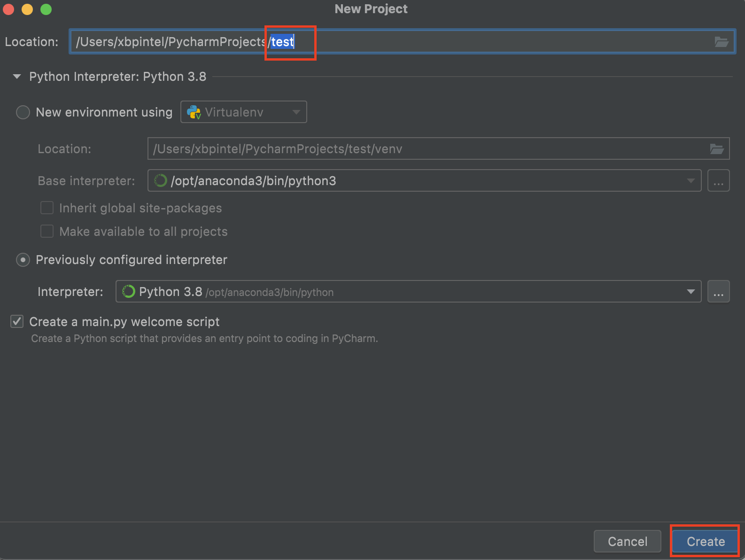Click the yellow minimize window button

click(27, 9)
